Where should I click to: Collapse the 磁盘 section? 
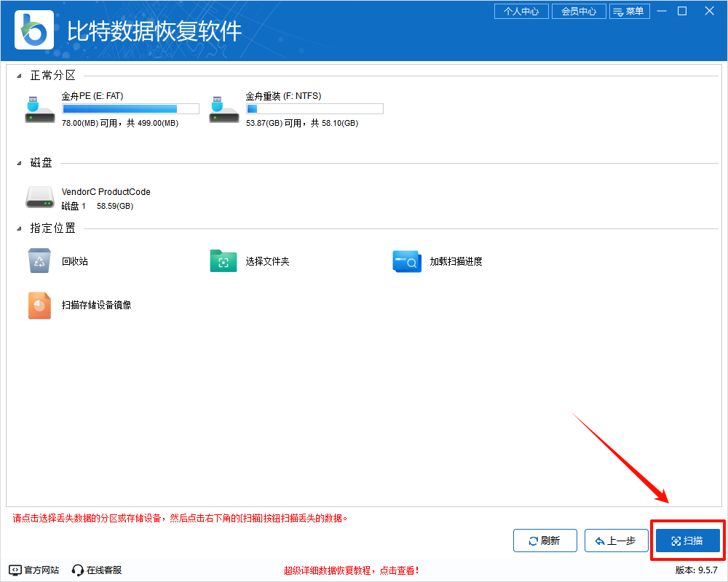[x=20, y=162]
